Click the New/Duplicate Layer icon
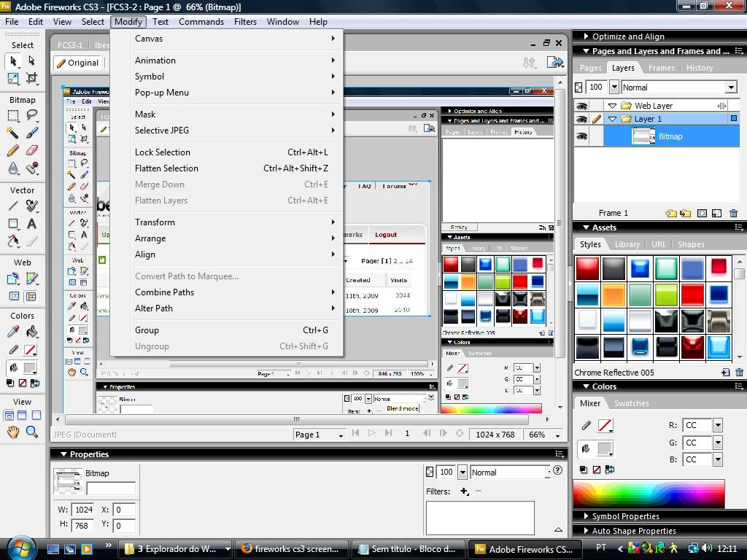 tap(671, 214)
